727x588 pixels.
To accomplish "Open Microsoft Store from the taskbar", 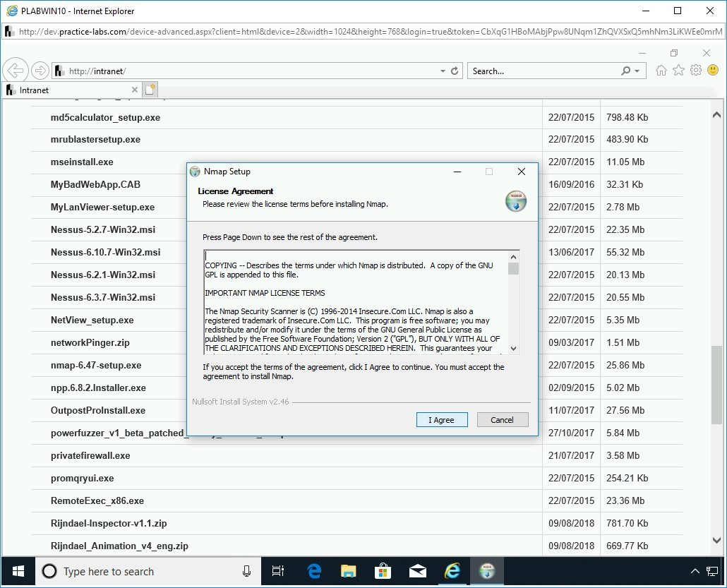I will tap(383, 571).
